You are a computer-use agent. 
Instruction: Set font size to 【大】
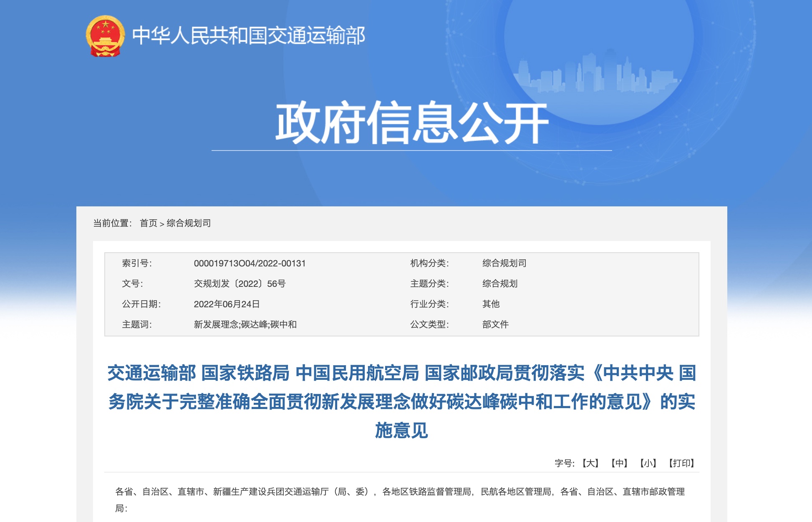pyautogui.click(x=590, y=463)
